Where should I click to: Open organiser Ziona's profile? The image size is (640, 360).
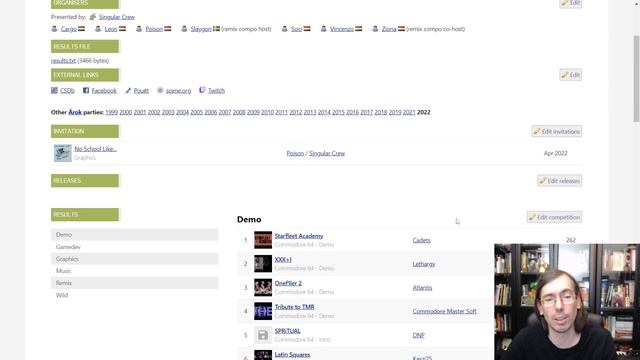click(x=389, y=29)
